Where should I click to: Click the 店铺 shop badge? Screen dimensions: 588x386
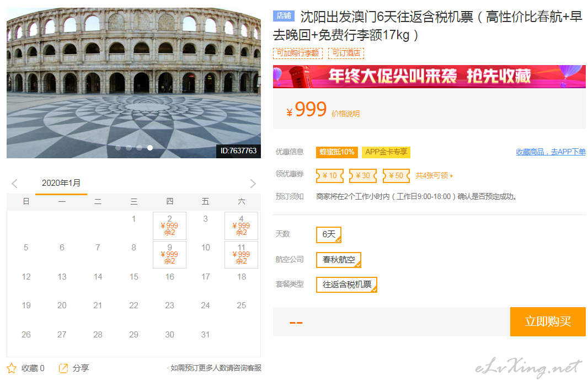point(284,16)
